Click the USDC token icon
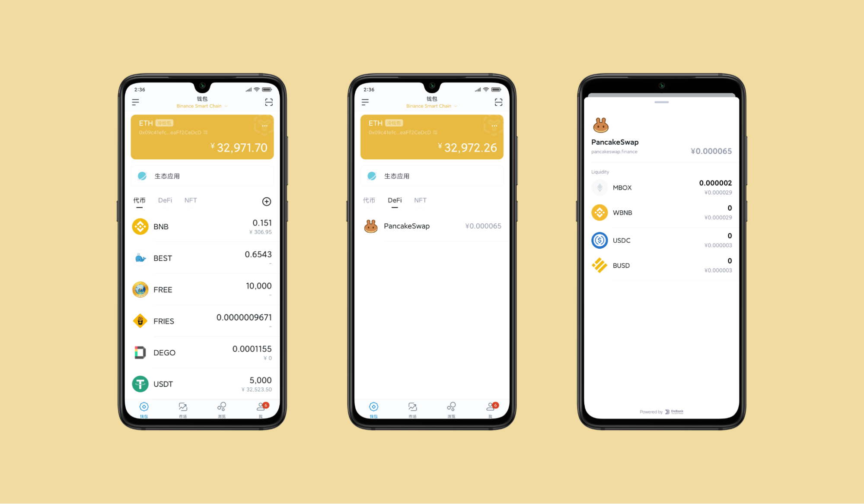 pos(600,240)
